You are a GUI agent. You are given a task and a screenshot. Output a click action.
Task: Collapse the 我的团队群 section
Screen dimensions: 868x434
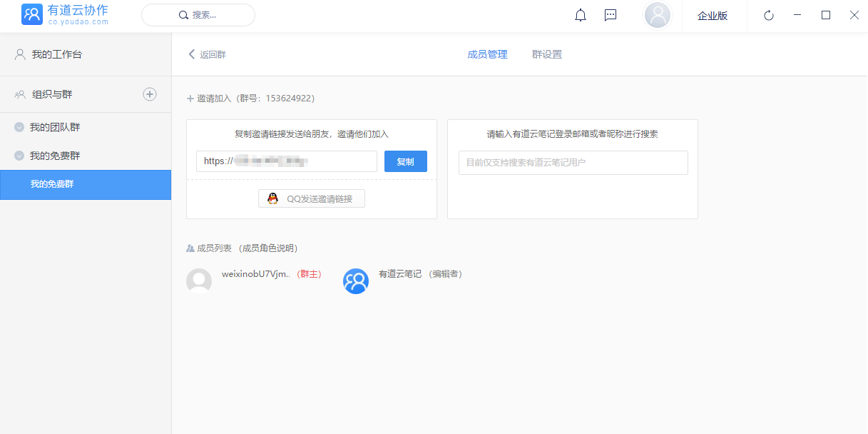(19, 127)
